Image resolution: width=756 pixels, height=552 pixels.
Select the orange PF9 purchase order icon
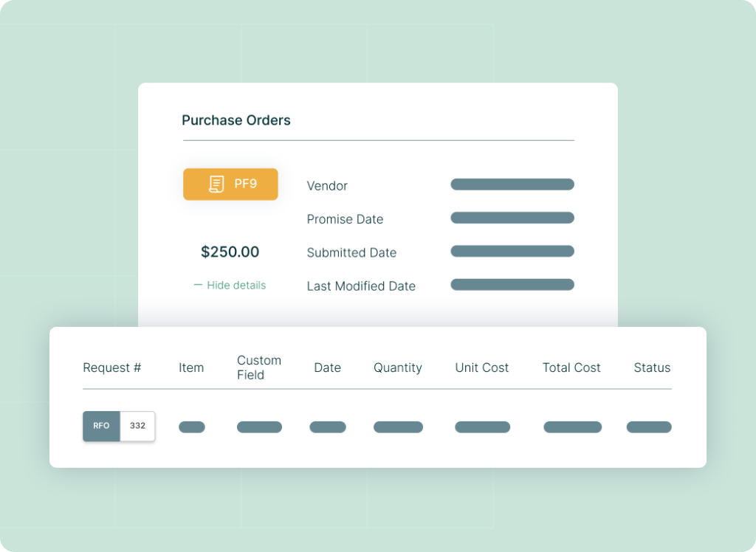(x=230, y=184)
